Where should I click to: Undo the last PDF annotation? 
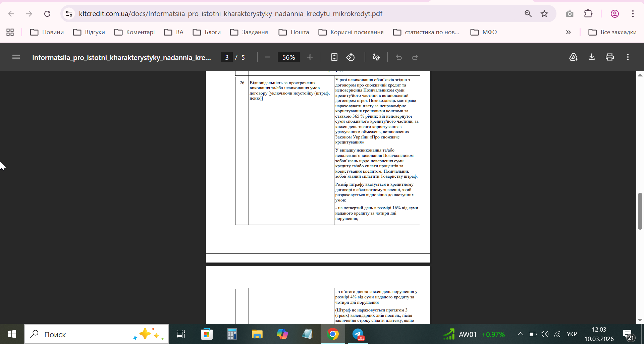(399, 57)
